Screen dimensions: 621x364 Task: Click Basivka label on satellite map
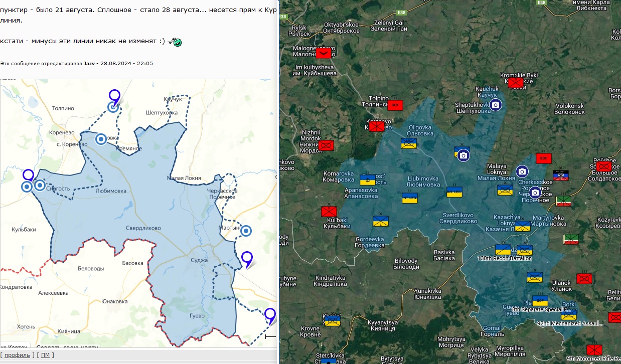point(444,255)
